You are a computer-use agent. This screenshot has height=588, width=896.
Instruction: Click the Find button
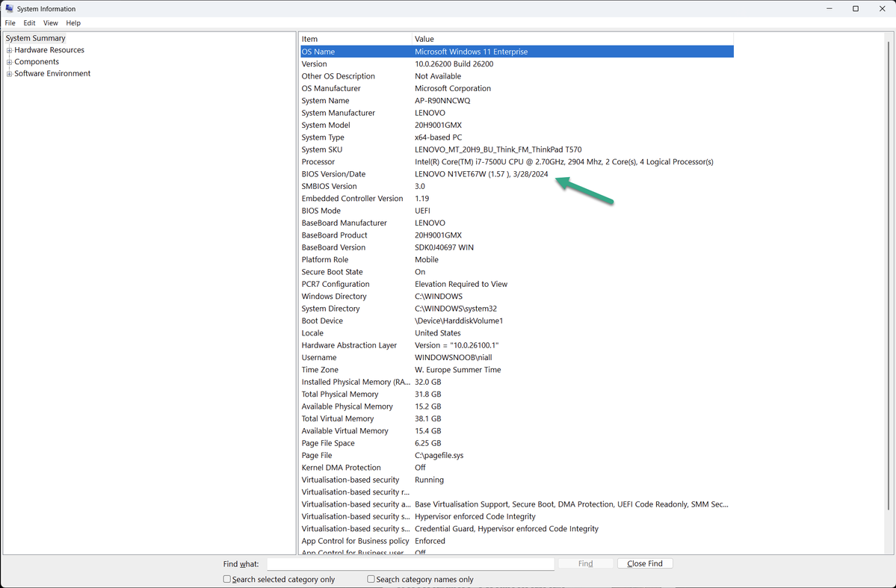pyautogui.click(x=585, y=563)
